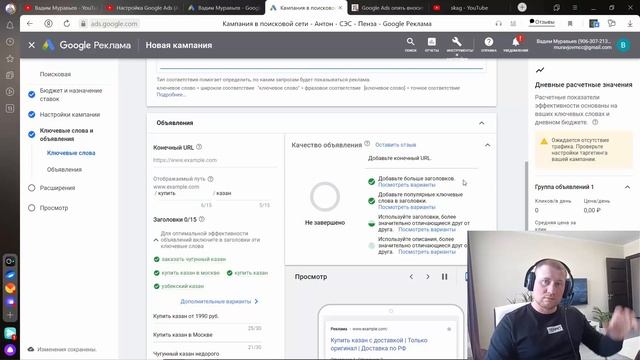This screenshot has width=640, height=360.
Task: Close the new campaign editor
Action: (x=31, y=45)
